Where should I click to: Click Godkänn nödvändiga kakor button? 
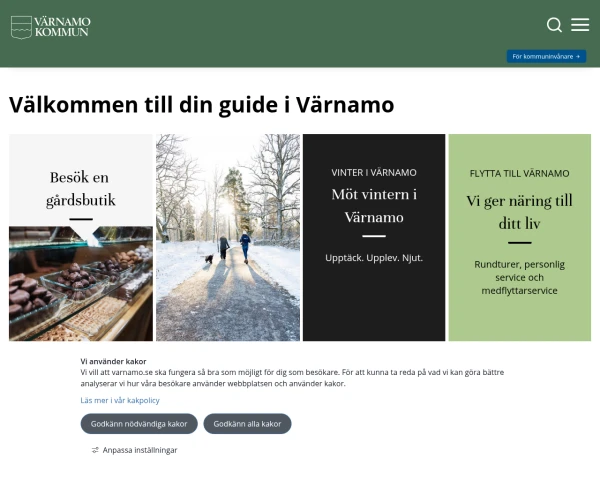coord(139,424)
